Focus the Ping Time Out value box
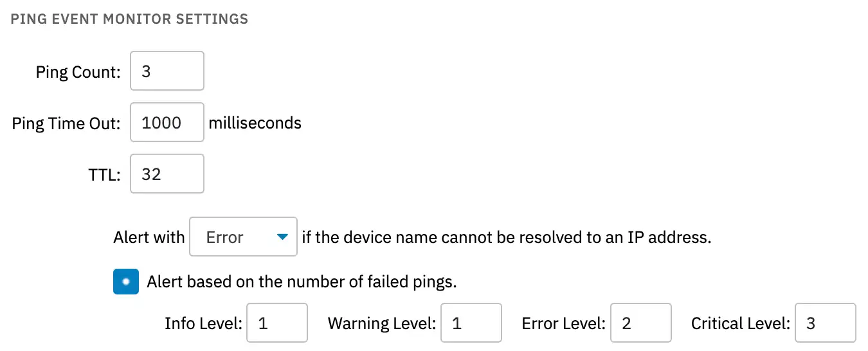Screen dimensions: 868x351 [x=167, y=123]
